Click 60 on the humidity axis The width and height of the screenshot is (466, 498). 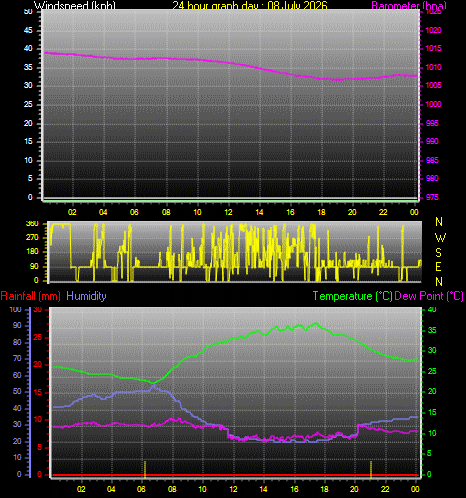(x=17, y=375)
